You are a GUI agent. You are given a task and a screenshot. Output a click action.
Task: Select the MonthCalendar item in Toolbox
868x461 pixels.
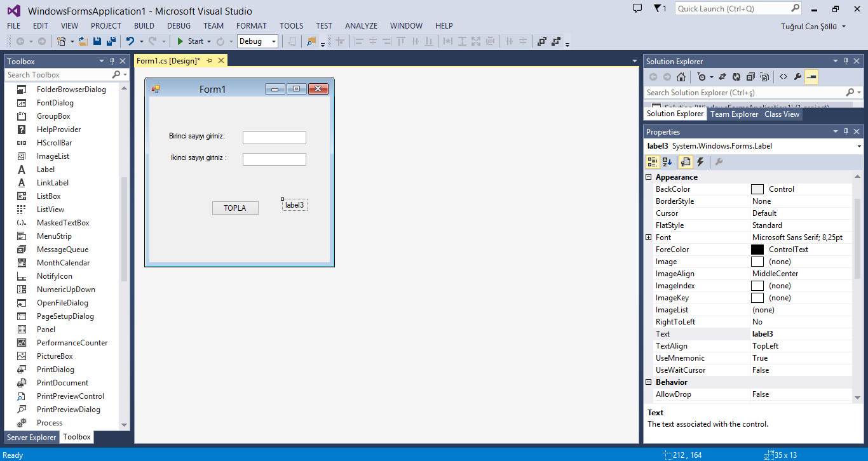click(63, 263)
